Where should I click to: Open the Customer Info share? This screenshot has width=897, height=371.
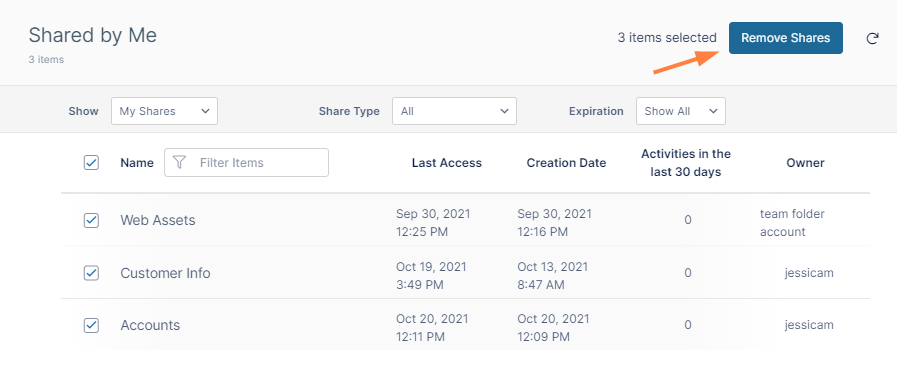pos(165,273)
